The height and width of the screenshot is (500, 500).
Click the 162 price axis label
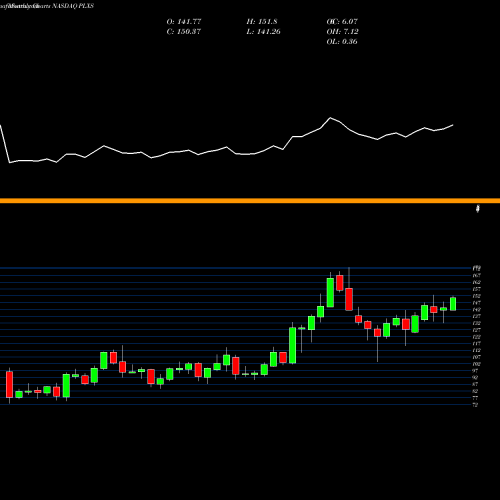point(477,282)
